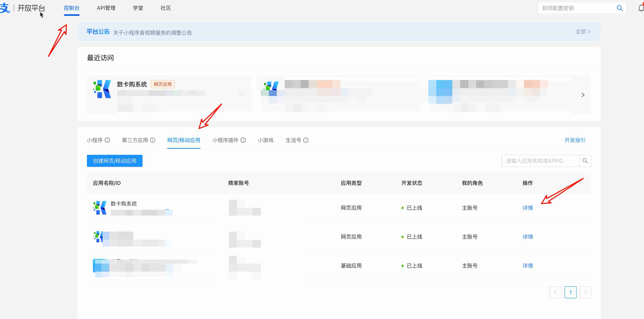
Task: Open the notification bell
Action: tap(641, 8)
